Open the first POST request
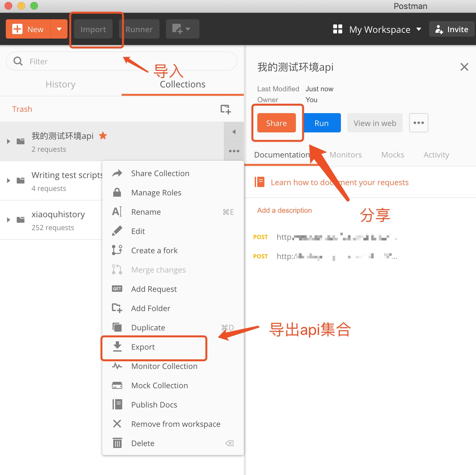 (325, 237)
